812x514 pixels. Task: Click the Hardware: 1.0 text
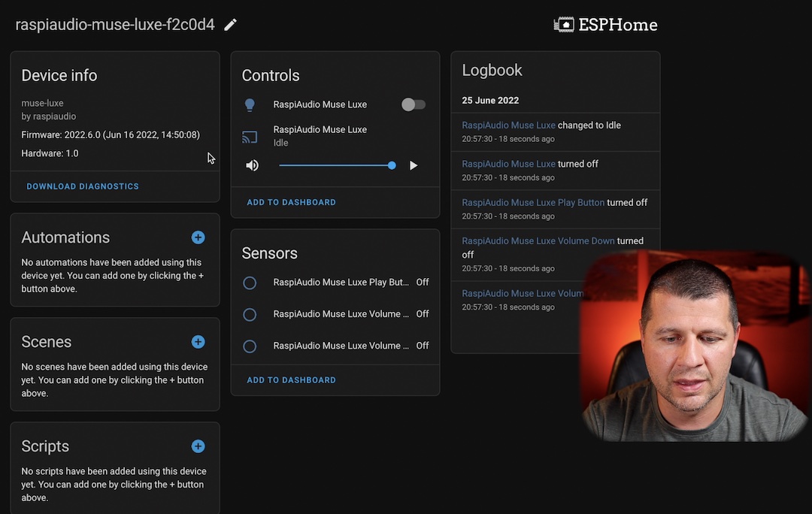click(x=50, y=154)
